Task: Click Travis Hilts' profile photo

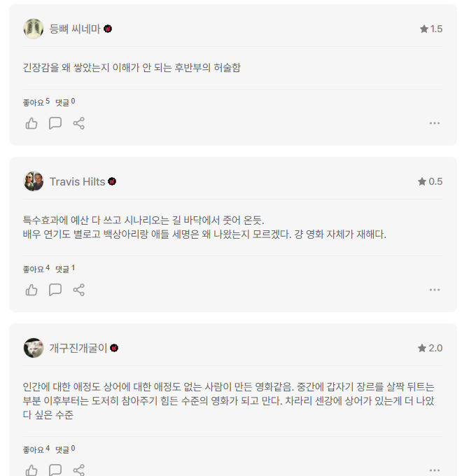Action: click(34, 181)
